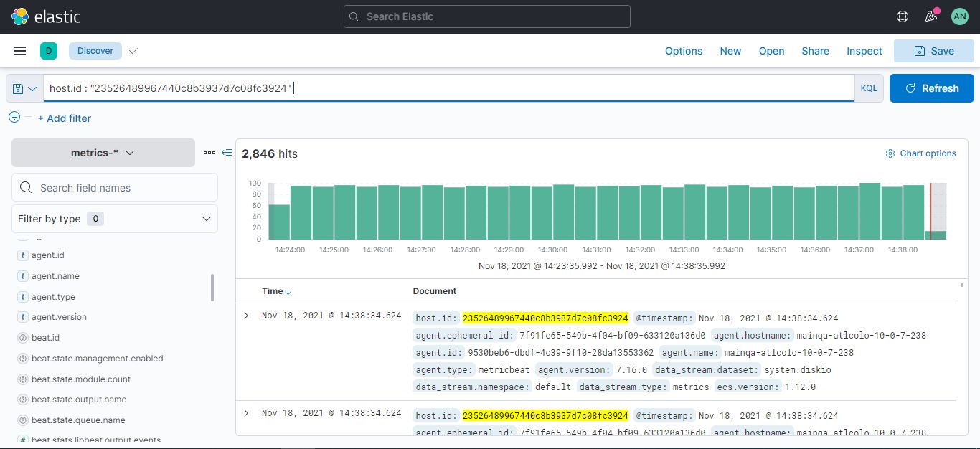
Task: Click the 2,846 hits count
Action: (270, 153)
